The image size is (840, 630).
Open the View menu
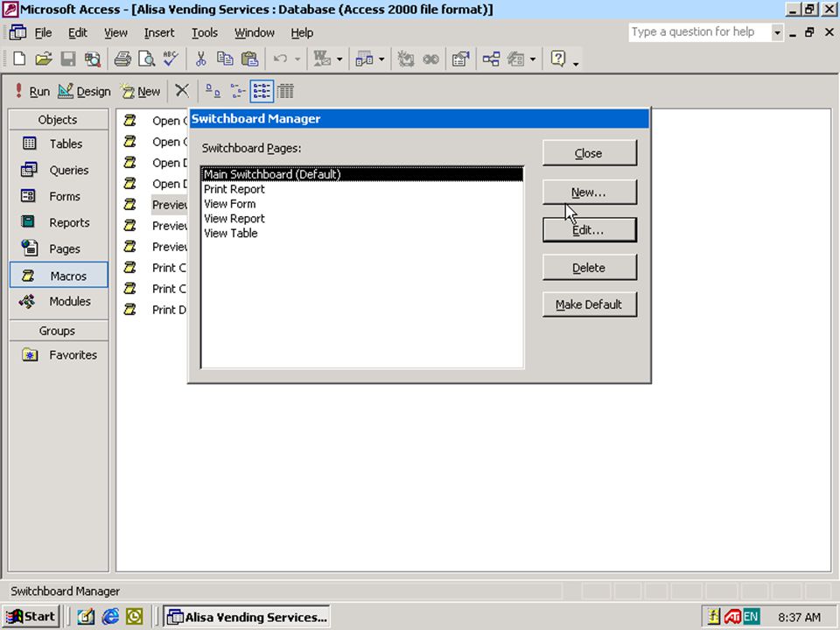pyautogui.click(x=115, y=32)
